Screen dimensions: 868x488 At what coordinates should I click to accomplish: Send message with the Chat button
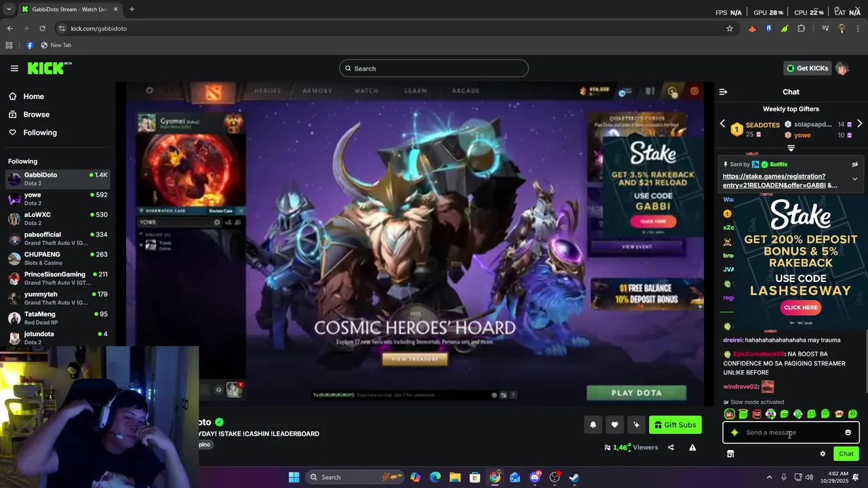846,454
